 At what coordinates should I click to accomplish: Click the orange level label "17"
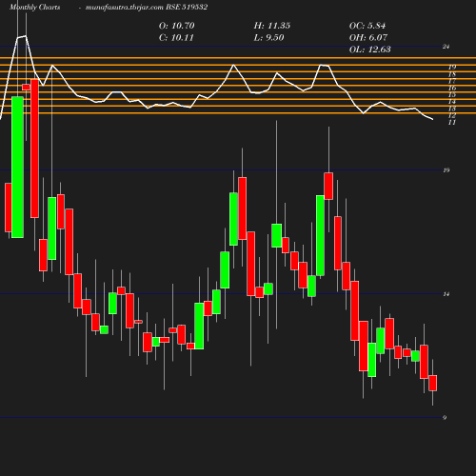pyautogui.click(x=452, y=81)
